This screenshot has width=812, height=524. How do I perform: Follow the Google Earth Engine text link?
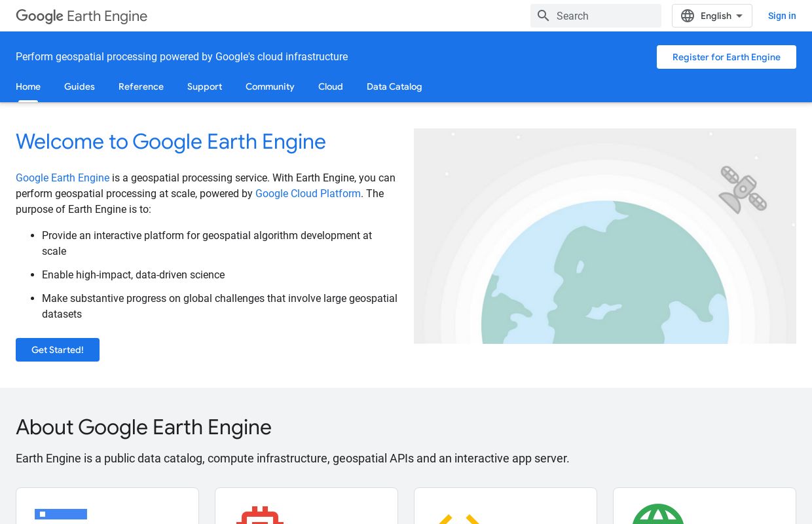pyautogui.click(x=62, y=178)
